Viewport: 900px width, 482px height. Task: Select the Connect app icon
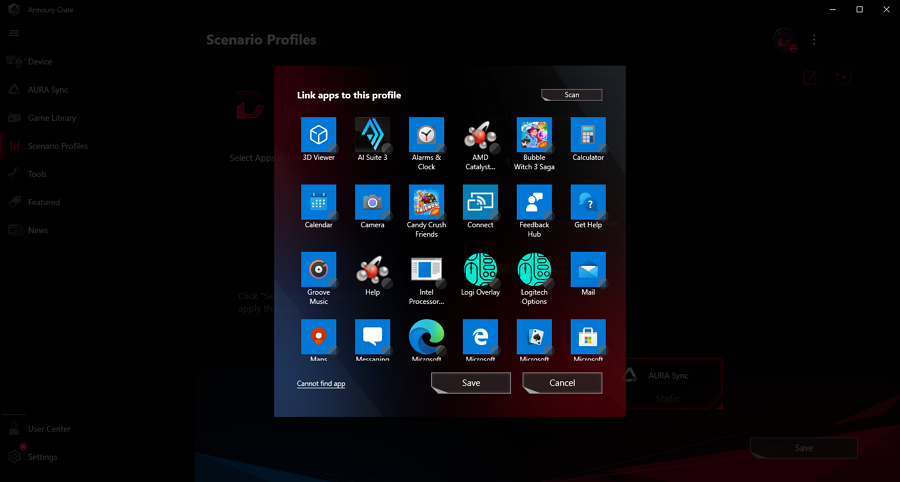point(480,202)
